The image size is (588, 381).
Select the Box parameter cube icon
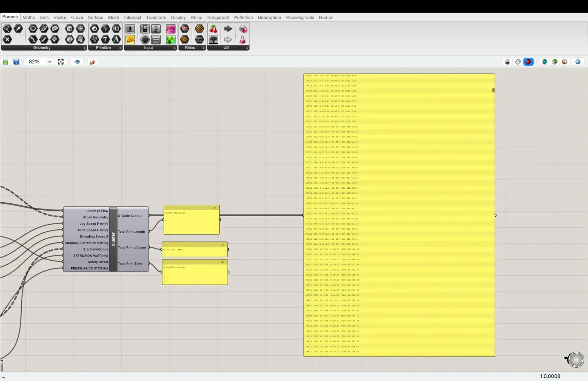pos(69,29)
